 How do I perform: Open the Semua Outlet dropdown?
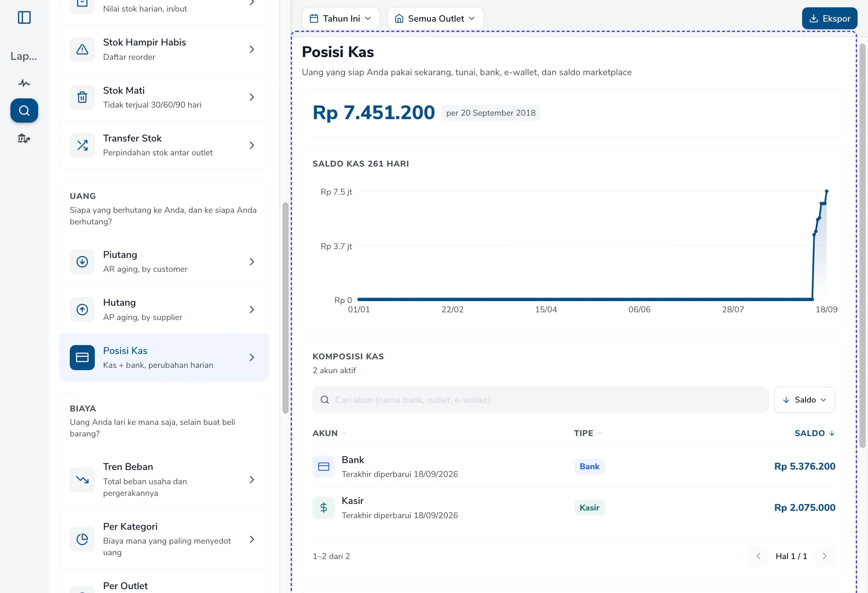(x=435, y=19)
